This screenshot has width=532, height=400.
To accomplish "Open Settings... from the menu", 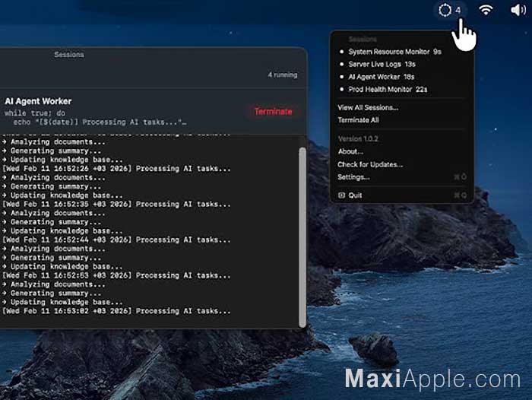I will (x=353, y=177).
